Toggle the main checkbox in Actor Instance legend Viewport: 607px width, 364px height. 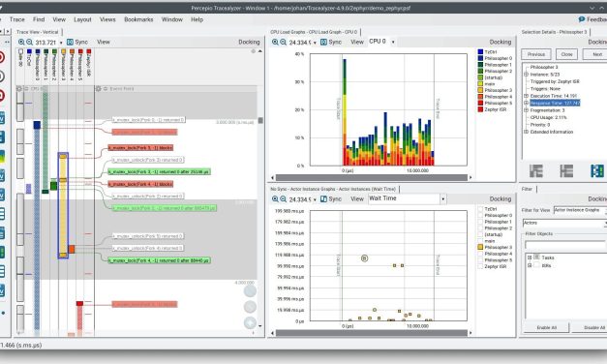(x=480, y=241)
